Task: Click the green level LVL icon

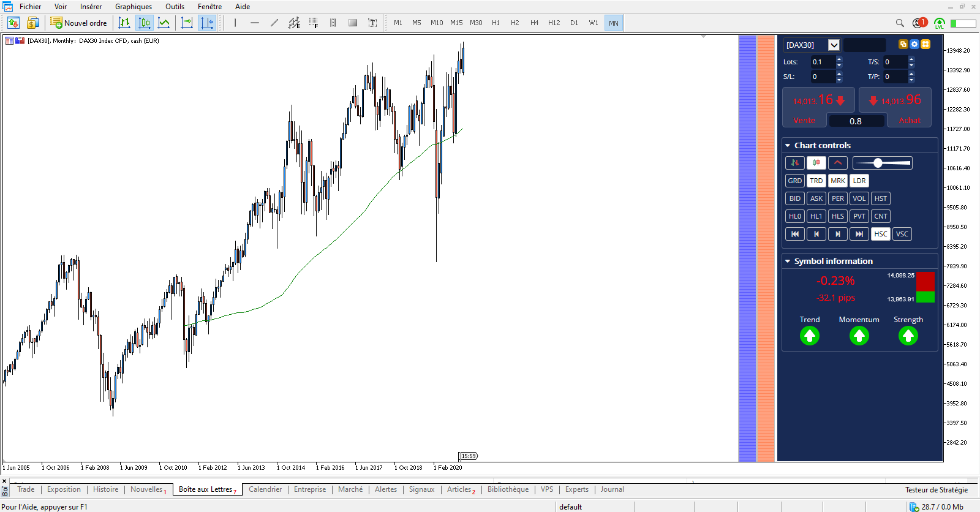Action: 940,23
